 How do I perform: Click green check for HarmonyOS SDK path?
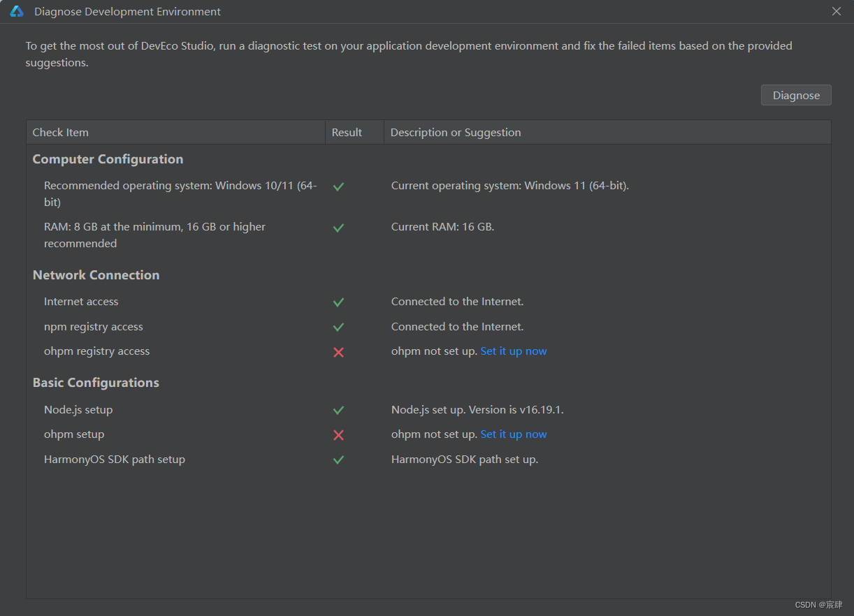338,460
